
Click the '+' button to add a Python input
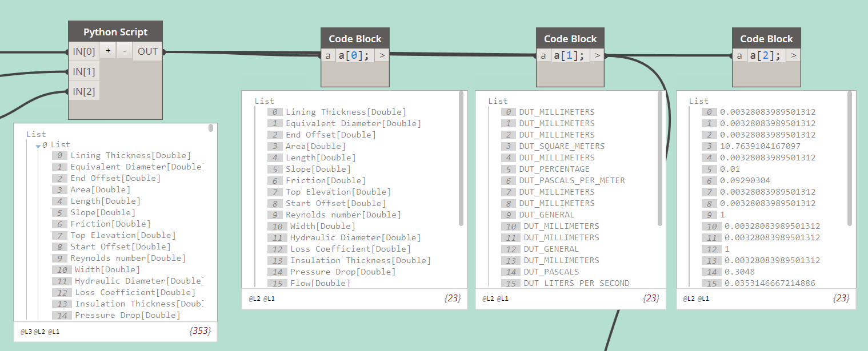click(107, 51)
